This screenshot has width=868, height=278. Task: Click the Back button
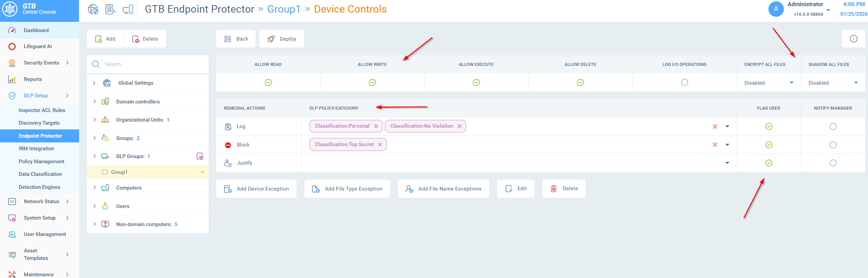(x=236, y=39)
